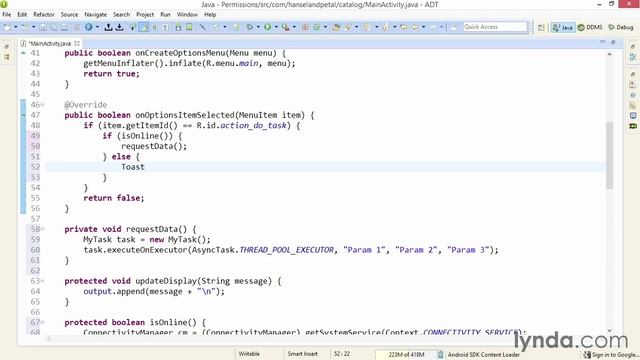
Task: Click 'return false;' on line 55
Action: point(113,198)
